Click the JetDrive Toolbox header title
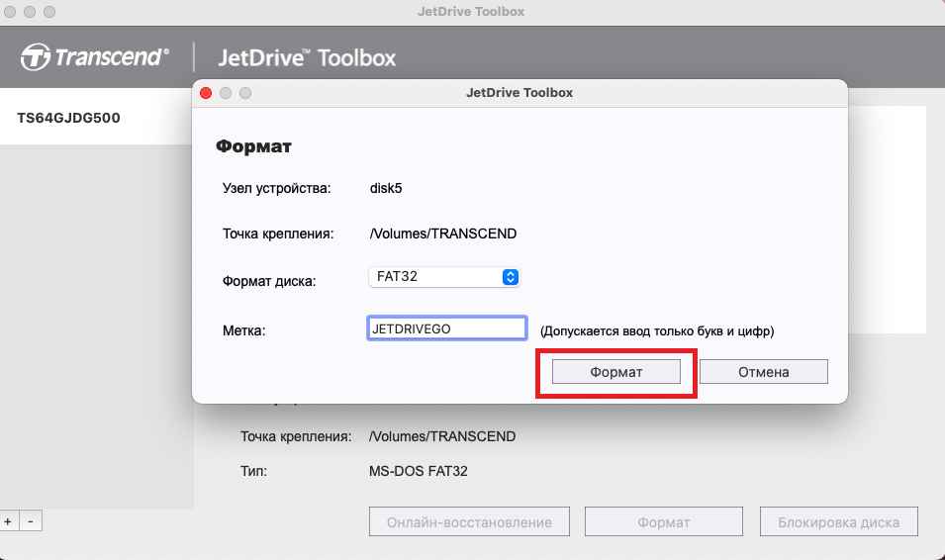This screenshot has height=560, width=945. point(307,57)
